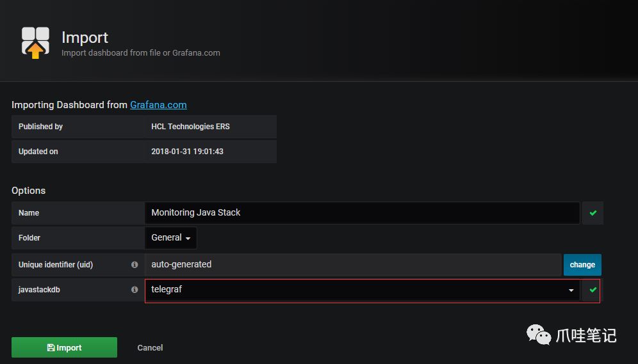The image size is (638, 364).
Task: Click info icon next to javastackdb
Action: click(x=135, y=290)
